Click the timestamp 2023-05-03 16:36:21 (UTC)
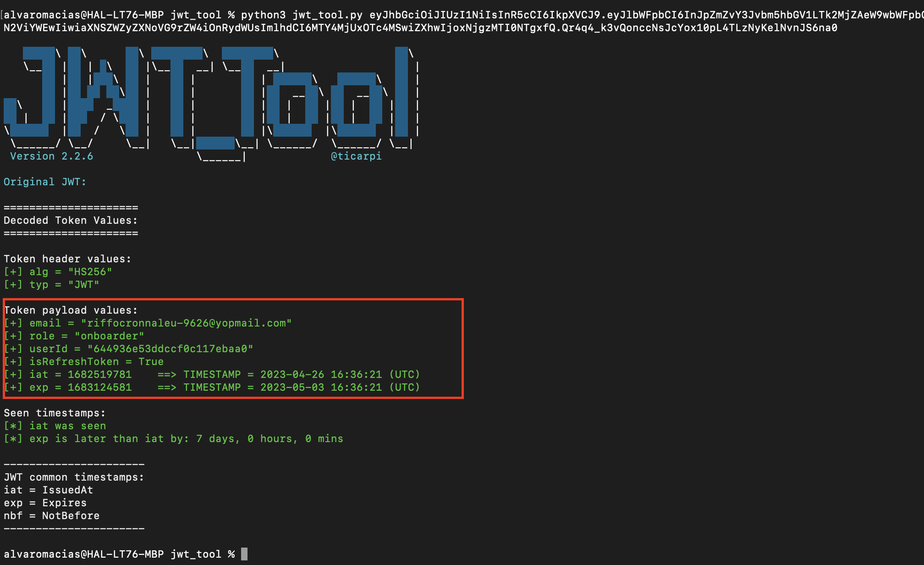924x565 pixels. 340,388
